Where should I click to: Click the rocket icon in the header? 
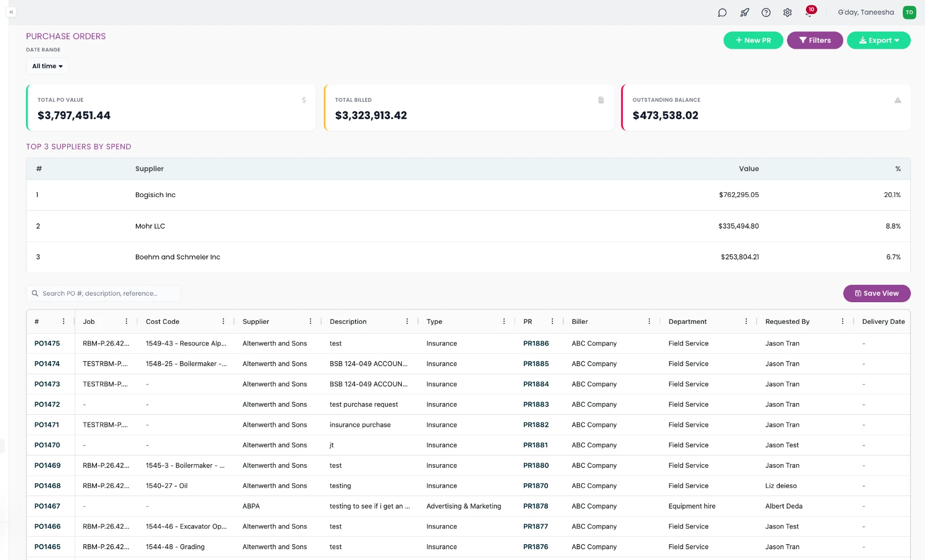[x=745, y=12]
